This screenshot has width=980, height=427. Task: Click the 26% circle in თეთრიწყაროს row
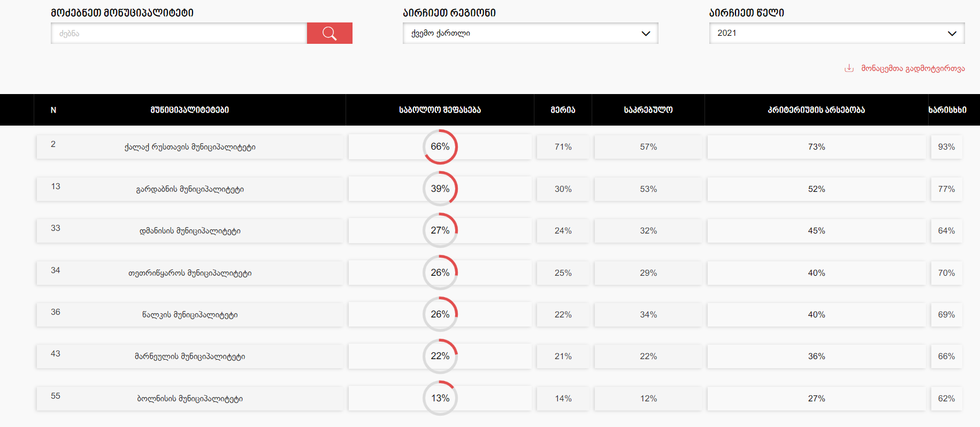coord(440,273)
